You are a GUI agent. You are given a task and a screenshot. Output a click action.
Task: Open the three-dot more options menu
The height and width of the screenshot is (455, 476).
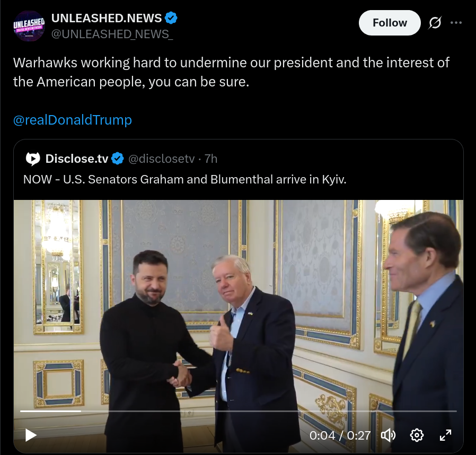[456, 23]
